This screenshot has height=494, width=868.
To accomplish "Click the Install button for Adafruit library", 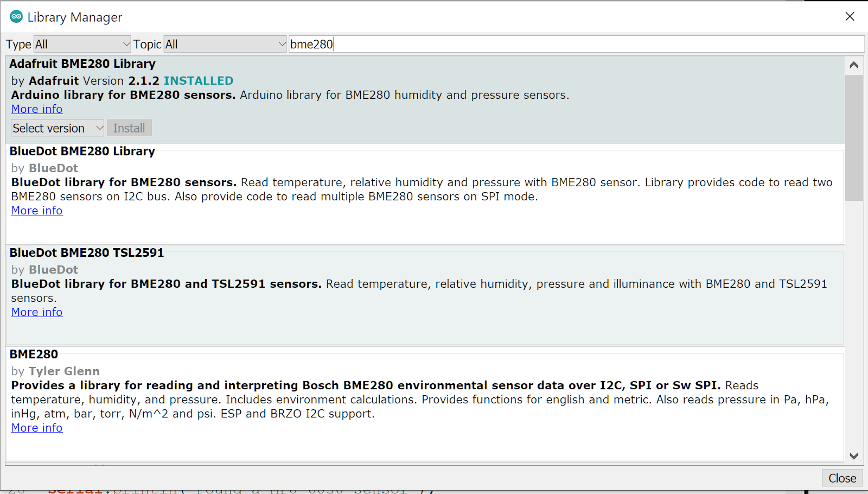I will (129, 128).
